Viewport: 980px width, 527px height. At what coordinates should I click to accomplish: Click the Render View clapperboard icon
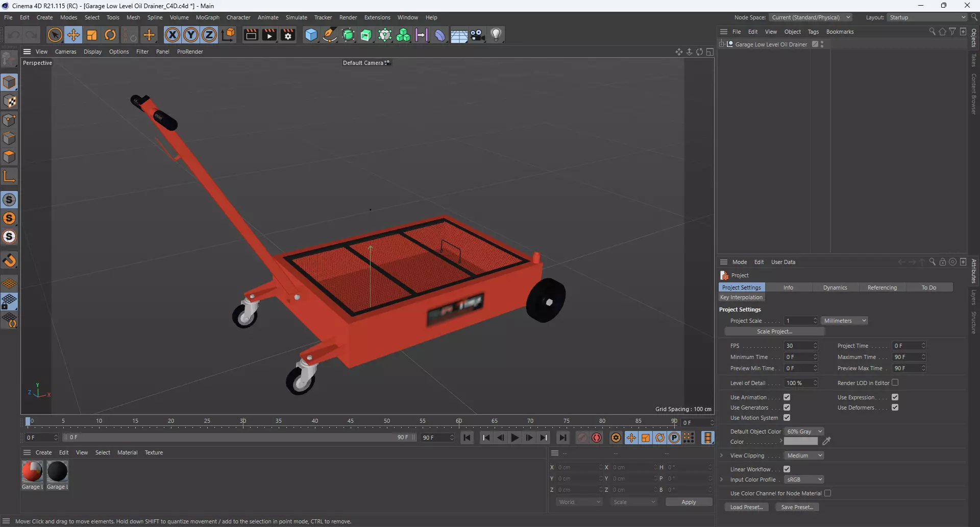[251, 35]
